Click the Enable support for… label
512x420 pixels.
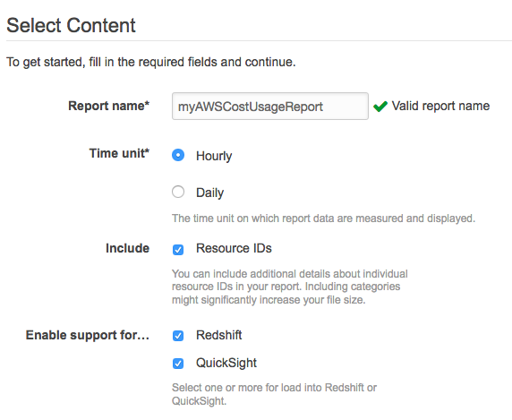point(88,335)
